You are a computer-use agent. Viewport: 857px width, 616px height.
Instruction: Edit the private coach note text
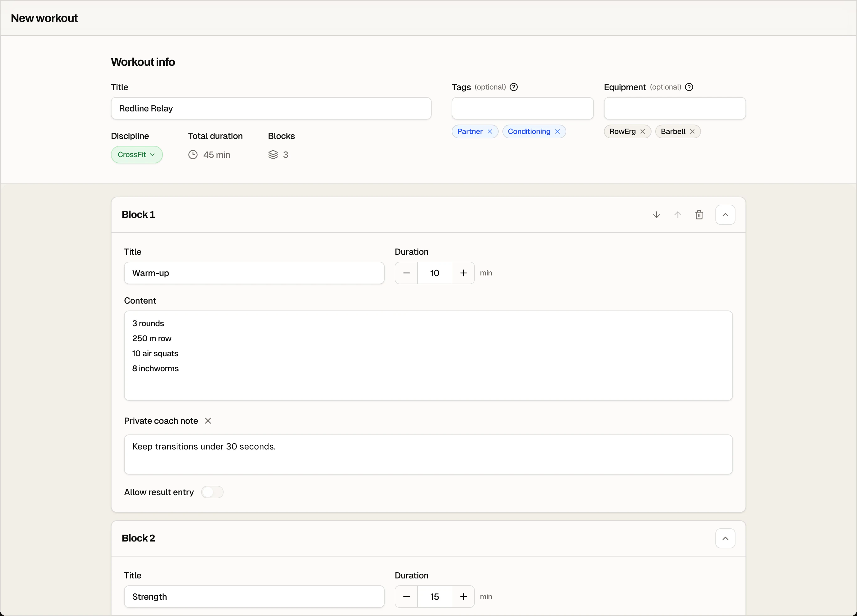tap(428, 454)
